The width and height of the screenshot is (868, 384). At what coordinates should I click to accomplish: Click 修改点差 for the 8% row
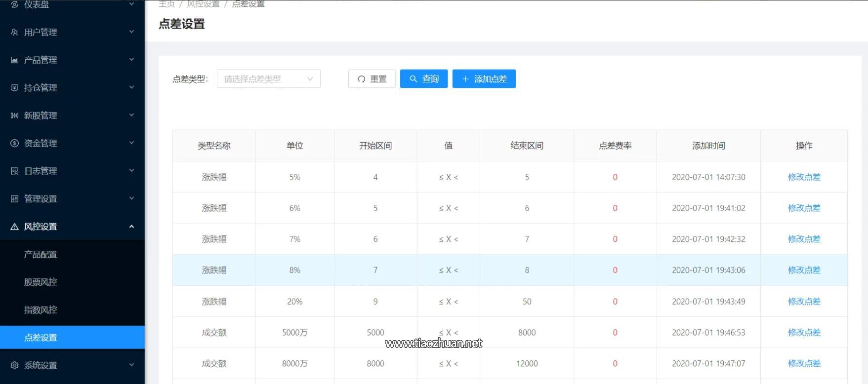tap(804, 270)
